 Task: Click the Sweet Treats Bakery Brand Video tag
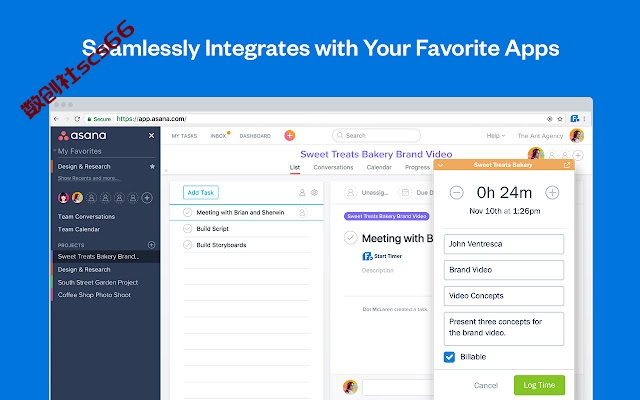[387, 216]
